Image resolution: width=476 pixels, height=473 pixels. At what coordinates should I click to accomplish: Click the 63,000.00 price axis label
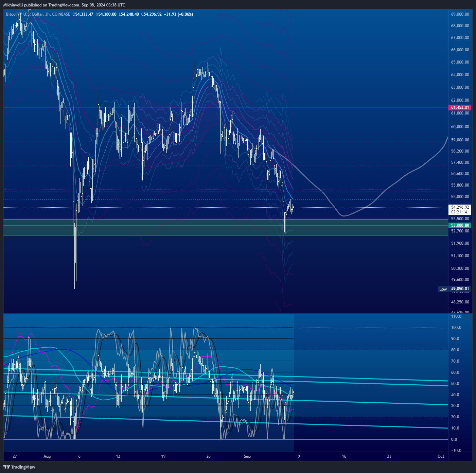[460, 87]
